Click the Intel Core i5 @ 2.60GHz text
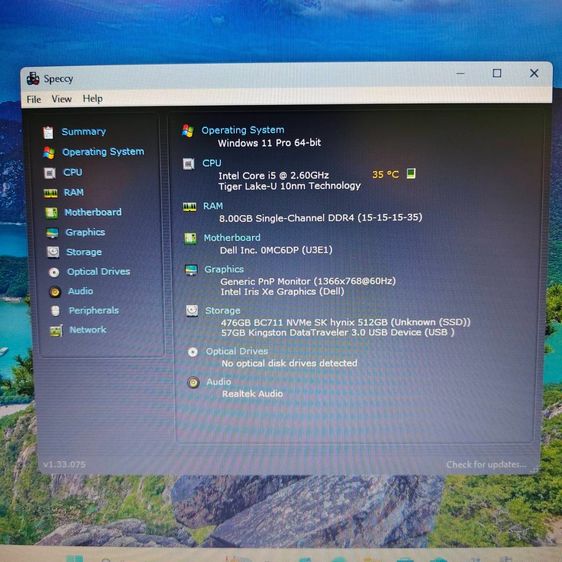The width and height of the screenshot is (562, 562). pyautogui.click(x=274, y=175)
